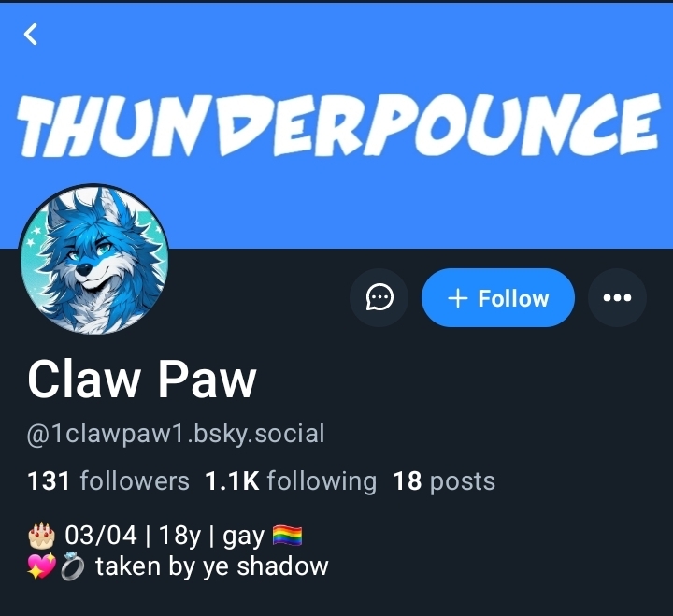
Task: Open the chat message bubble button
Action: 379,297
